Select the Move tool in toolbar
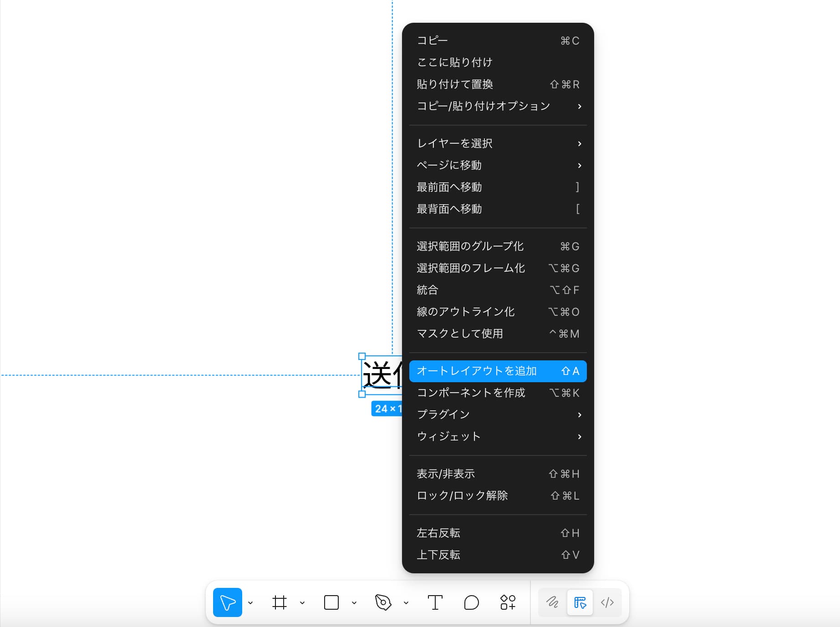The height and width of the screenshot is (627, 840). (227, 602)
